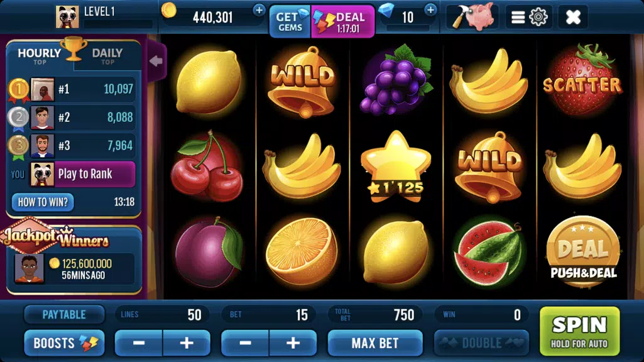644x362 pixels.
Task: Tap the Push & Deal coin symbol
Action: [583, 251]
